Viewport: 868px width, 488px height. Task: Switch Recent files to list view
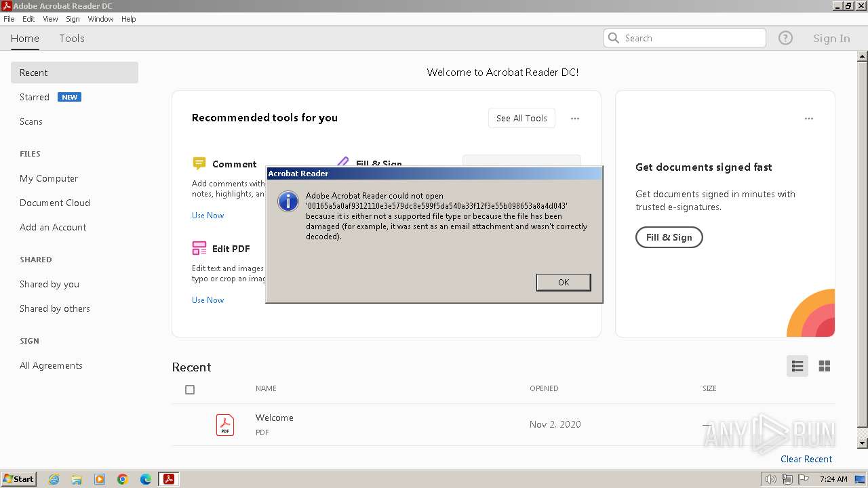point(797,366)
